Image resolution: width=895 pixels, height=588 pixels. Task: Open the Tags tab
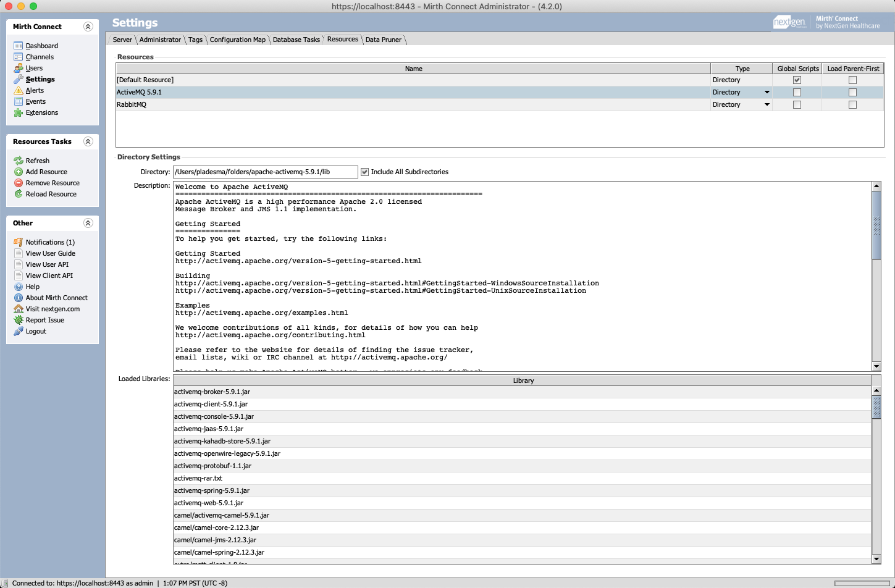(x=195, y=40)
